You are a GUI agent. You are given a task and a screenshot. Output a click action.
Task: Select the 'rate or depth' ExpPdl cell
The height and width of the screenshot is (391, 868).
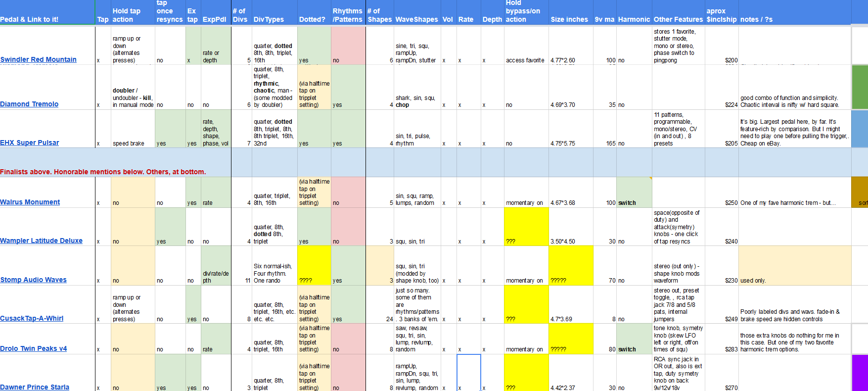click(x=216, y=46)
